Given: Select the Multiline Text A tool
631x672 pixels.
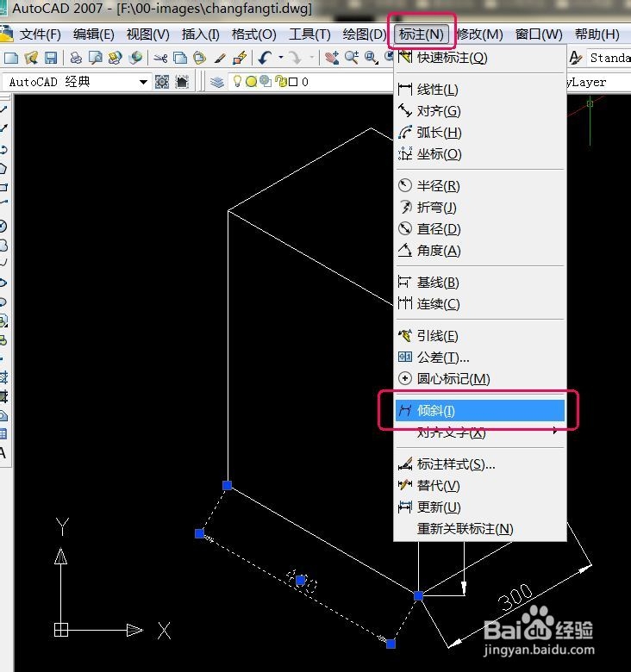Looking at the screenshot, I should click(3, 452).
